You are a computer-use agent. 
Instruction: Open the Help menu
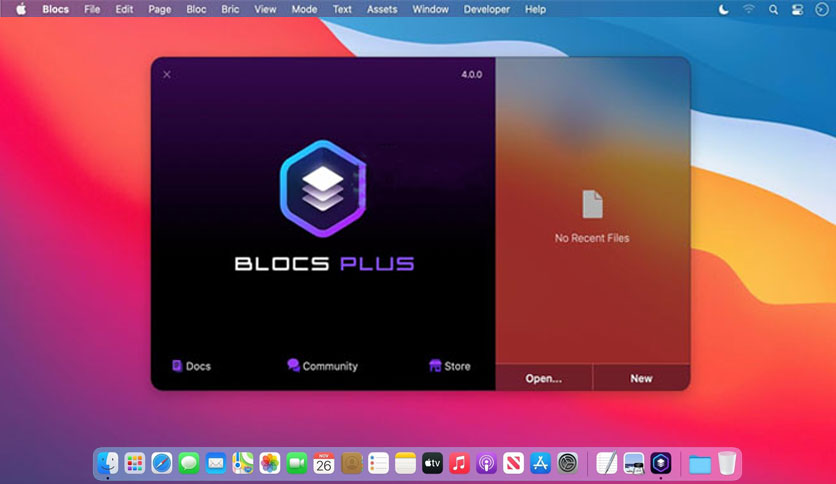tap(535, 9)
